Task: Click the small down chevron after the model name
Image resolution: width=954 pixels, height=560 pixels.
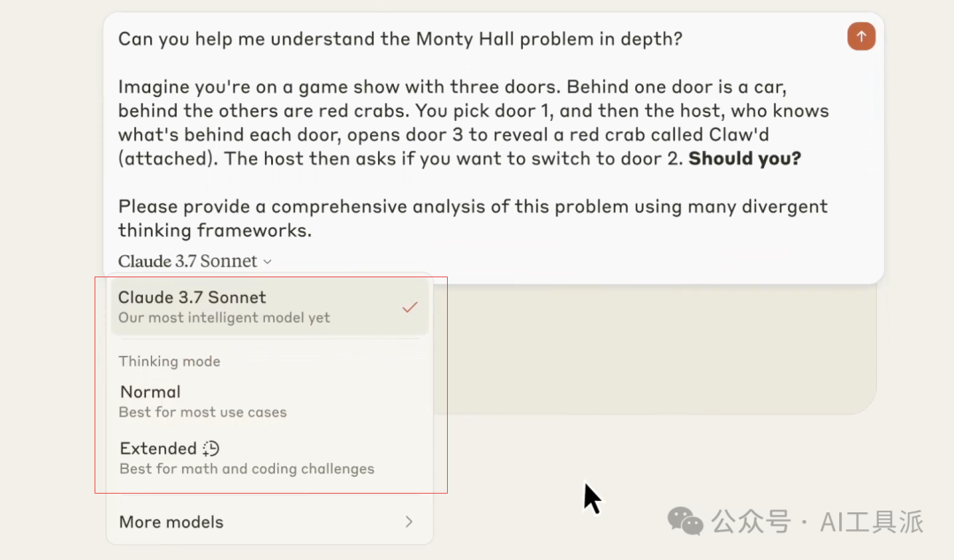Action: point(268,261)
